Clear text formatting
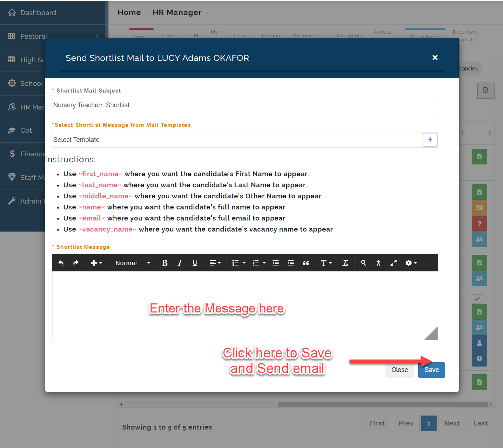Viewport: 503px width, 448px height. [346, 263]
